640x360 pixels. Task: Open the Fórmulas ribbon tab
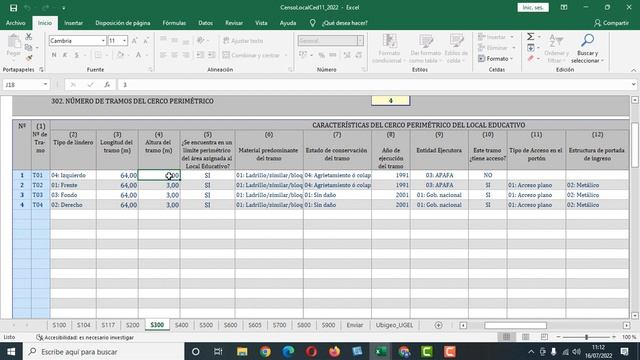coord(174,23)
